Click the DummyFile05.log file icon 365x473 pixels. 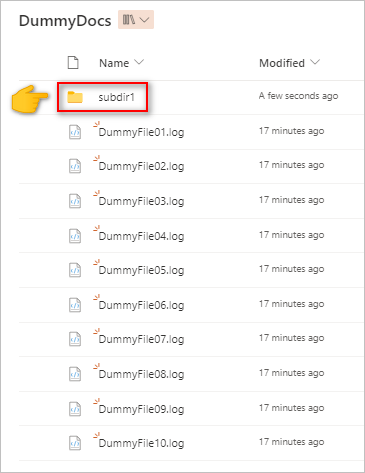pyautogui.click(x=75, y=270)
